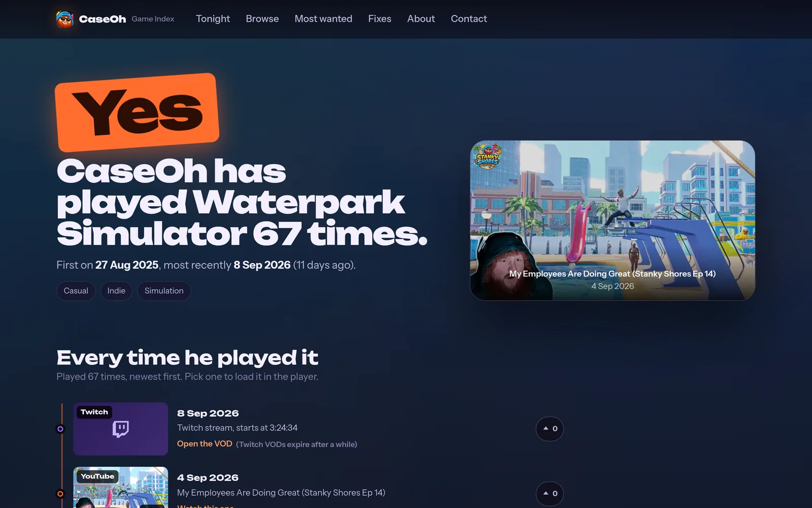This screenshot has width=812, height=508.
Task: Click the '27 Aug 2025' first-played date
Action: 127,265
